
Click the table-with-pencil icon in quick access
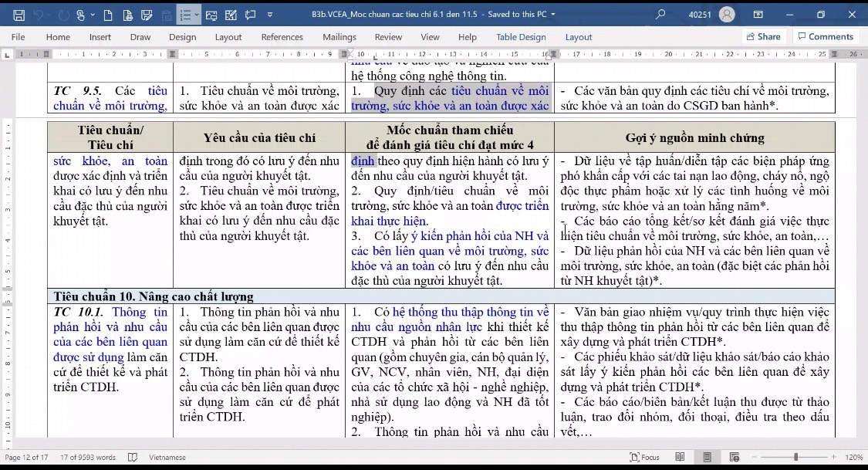231,15
